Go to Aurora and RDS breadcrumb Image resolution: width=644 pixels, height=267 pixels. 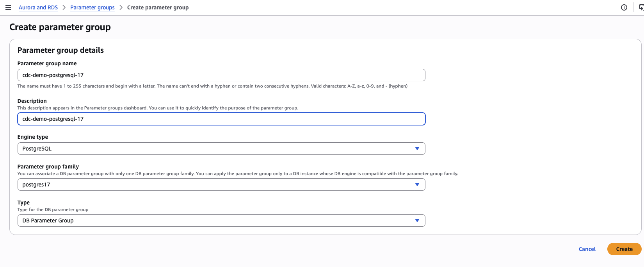tap(38, 7)
